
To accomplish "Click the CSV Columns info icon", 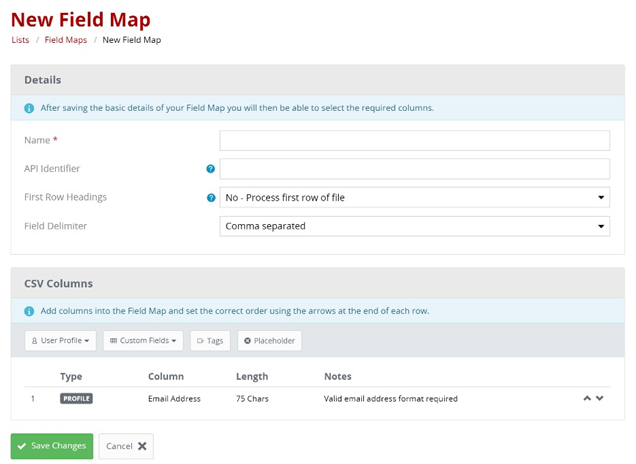I will click(x=29, y=311).
